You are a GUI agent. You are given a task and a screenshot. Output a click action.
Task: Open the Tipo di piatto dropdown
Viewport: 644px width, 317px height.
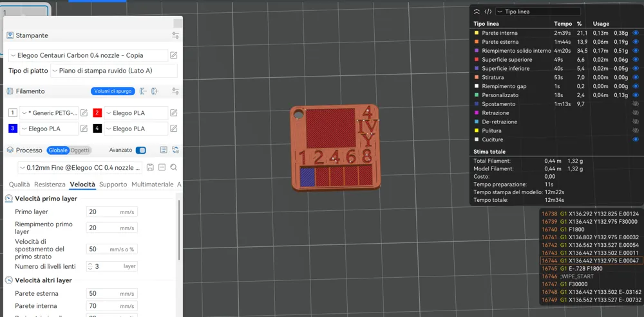click(114, 71)
